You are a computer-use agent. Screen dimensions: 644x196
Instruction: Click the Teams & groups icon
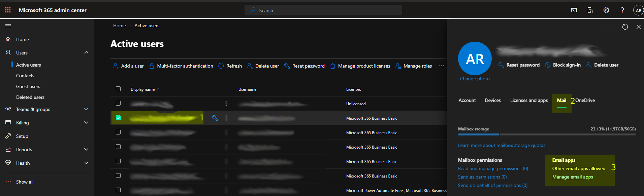coord(8,109)
